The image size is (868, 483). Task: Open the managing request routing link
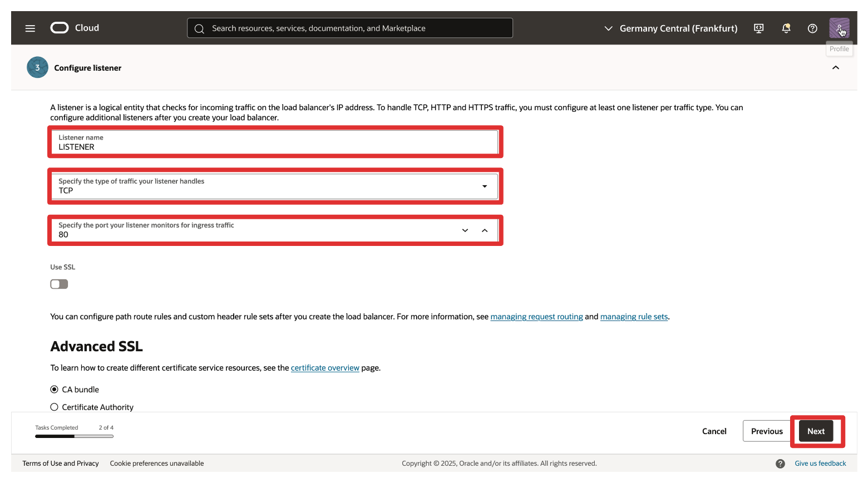coord(536,317)
